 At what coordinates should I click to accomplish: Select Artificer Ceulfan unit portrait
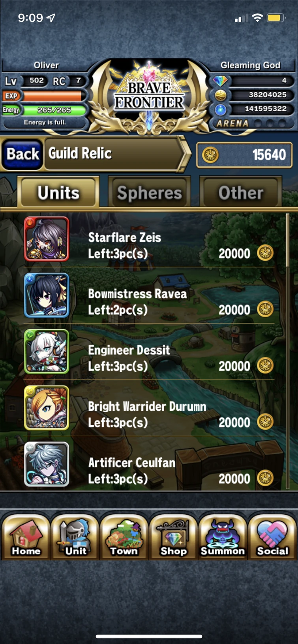(x=47, y=464)
